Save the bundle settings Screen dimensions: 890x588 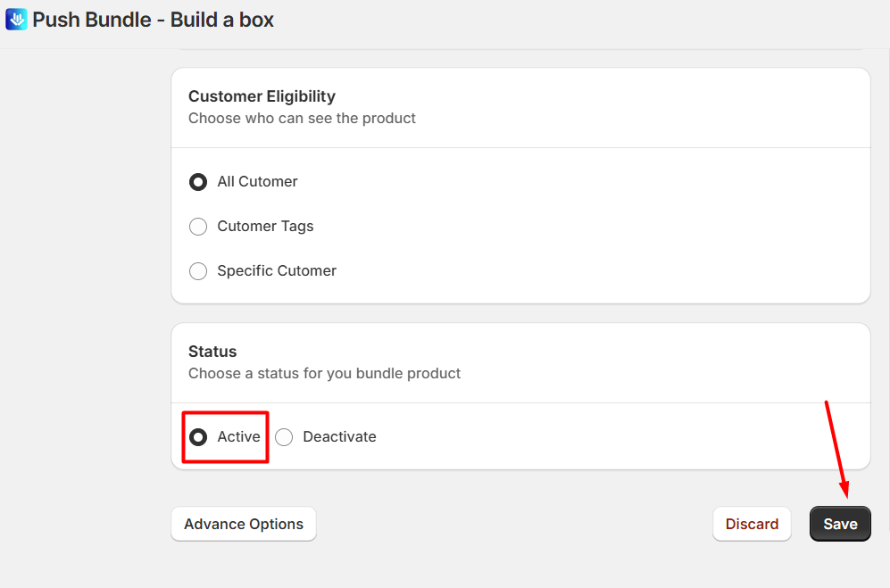pos(840,524)
